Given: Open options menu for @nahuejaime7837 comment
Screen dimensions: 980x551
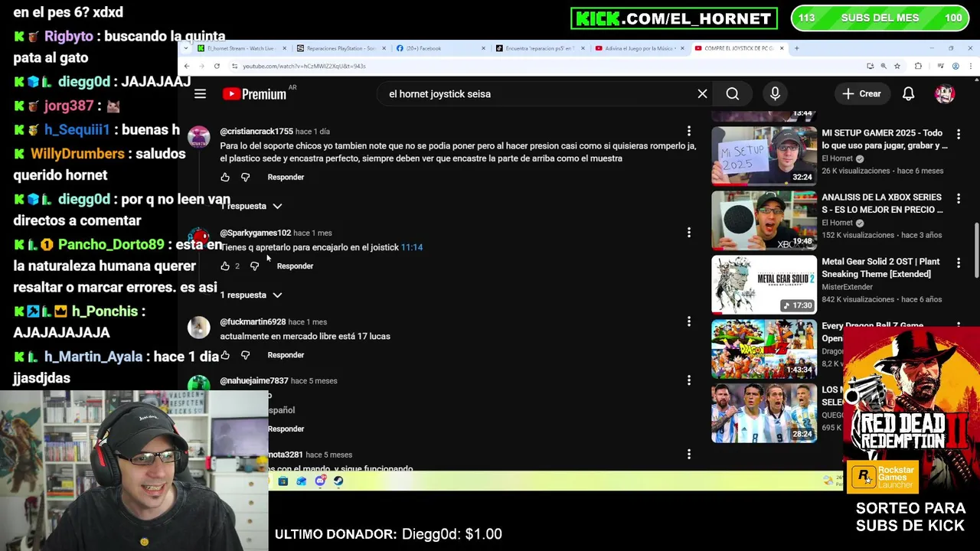Looking at the screenshot, I should pyautogui.click(x=688, y=380).
